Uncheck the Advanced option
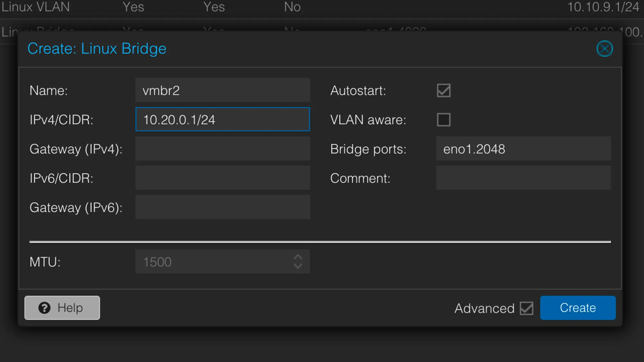Image resolution: width=644 pixels, height=362 pixels. pos(526,308)
